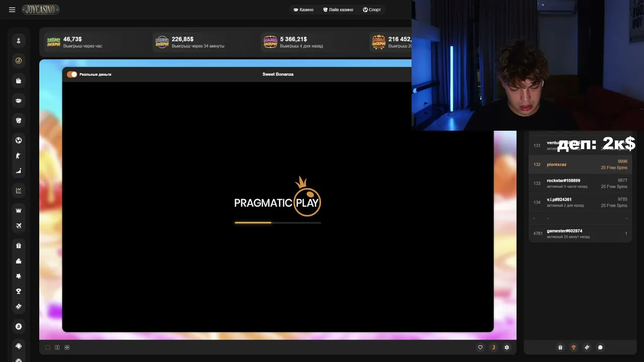Click the JoyCasino logo
Screen dimensions: 644x362
[40, 10]
